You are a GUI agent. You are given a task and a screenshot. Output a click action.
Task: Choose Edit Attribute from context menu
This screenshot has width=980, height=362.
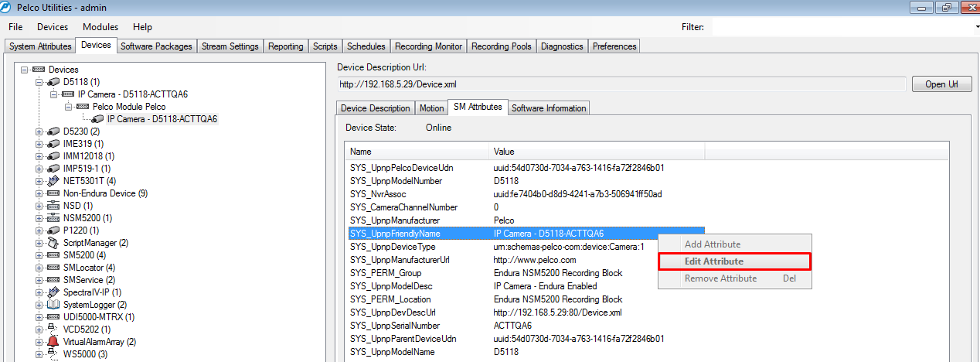tap(734, 261)
